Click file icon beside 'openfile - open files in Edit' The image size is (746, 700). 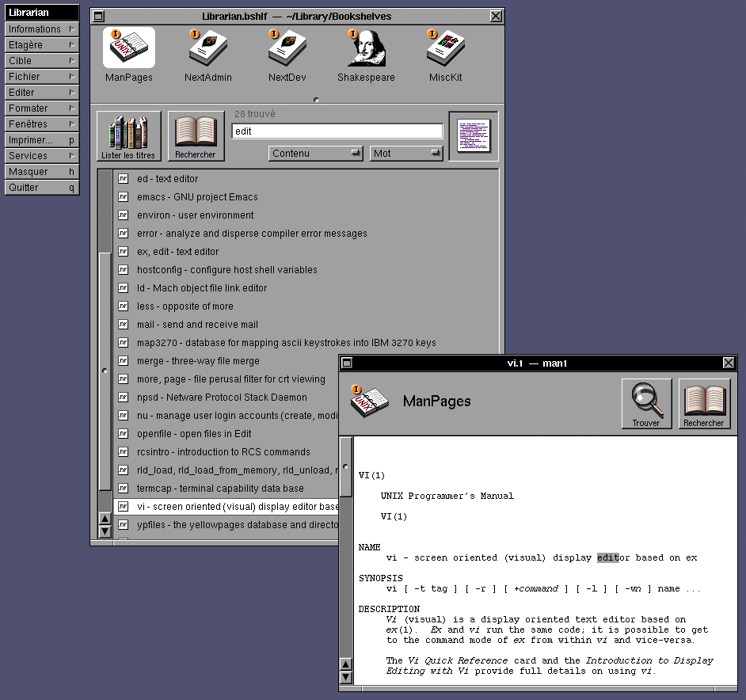[124, 433]
